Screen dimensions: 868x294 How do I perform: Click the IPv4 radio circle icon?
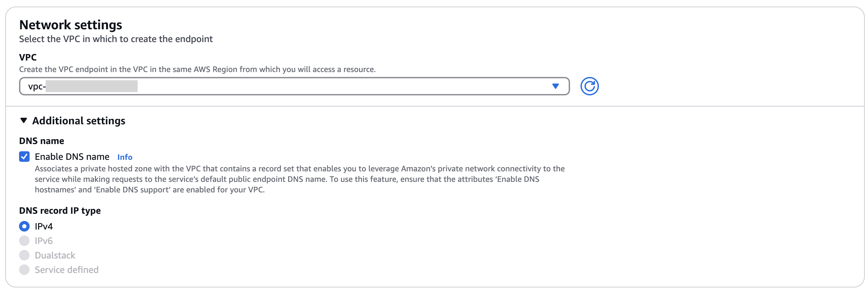(24, 226)
